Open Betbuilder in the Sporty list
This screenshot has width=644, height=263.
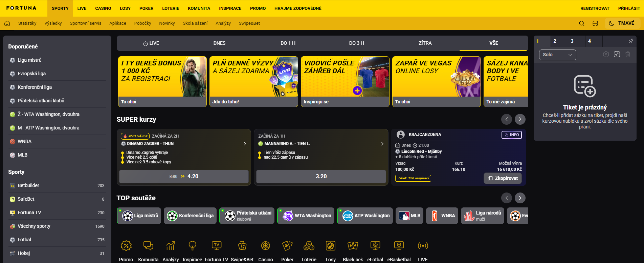click(57, 185)
